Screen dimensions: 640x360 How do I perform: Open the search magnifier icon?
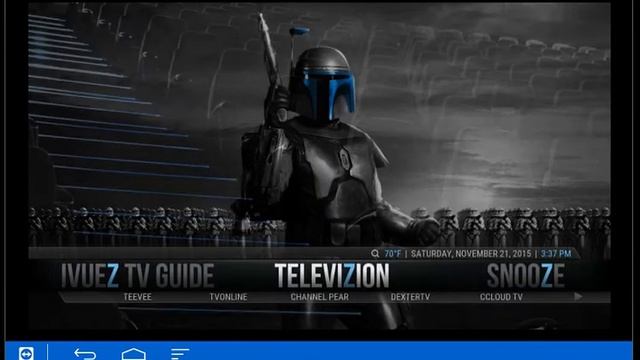click(x=375, y=253)
